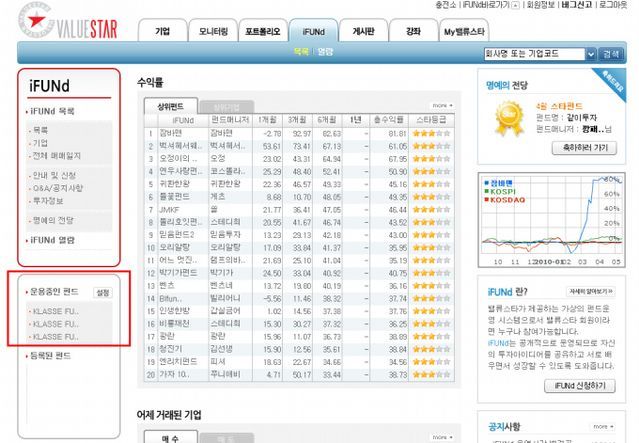
Task: Click the iFUNd바로가기 top link
Action: point(486,5)
